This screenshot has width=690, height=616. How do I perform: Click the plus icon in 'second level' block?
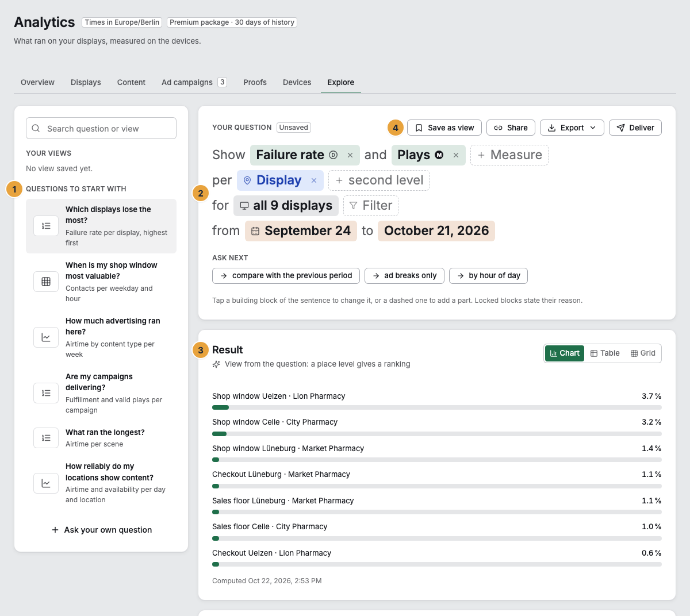[339, 180]
